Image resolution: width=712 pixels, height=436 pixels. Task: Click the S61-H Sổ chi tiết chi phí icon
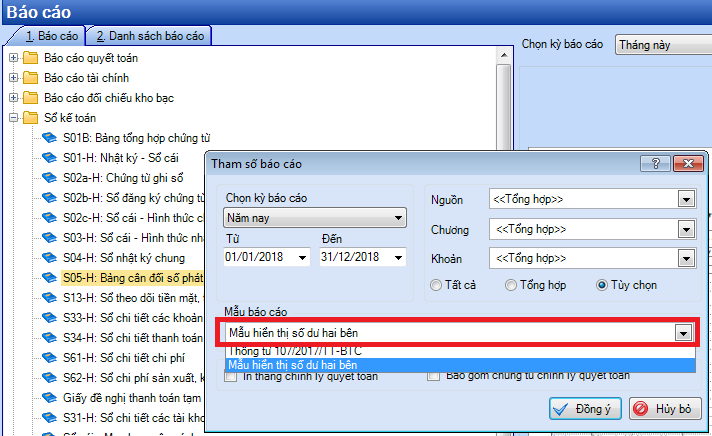[50, 357]
